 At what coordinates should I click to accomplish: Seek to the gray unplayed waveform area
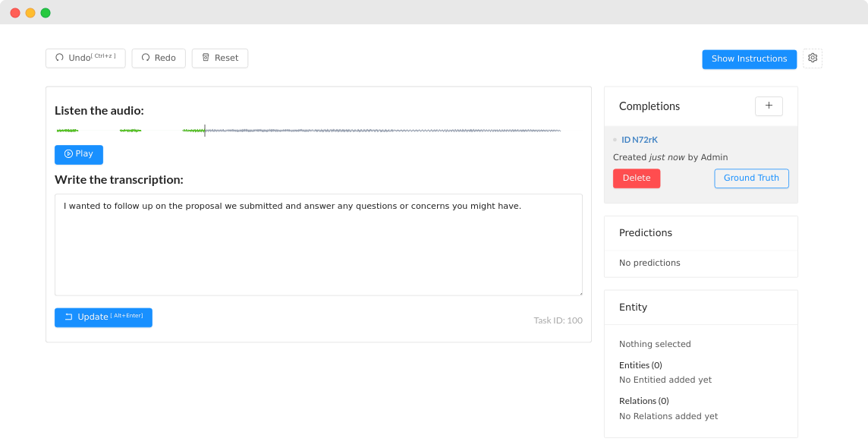(379, 131)
